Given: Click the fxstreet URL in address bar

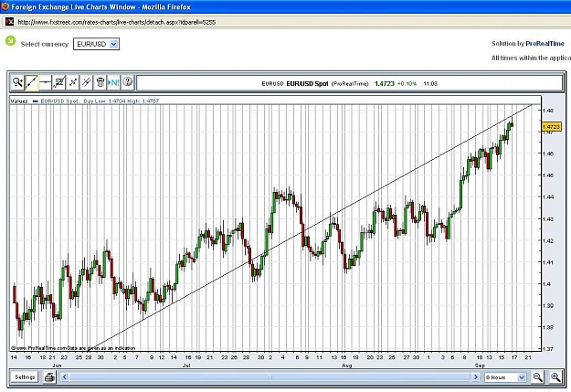Looking at the screenshot, I should [117, 22].
